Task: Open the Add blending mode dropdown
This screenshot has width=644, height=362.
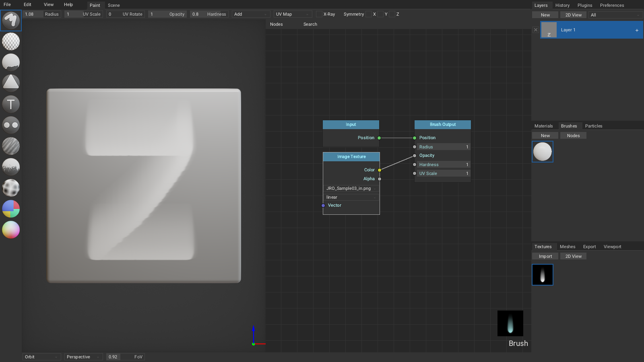Action: click(251, 14)
